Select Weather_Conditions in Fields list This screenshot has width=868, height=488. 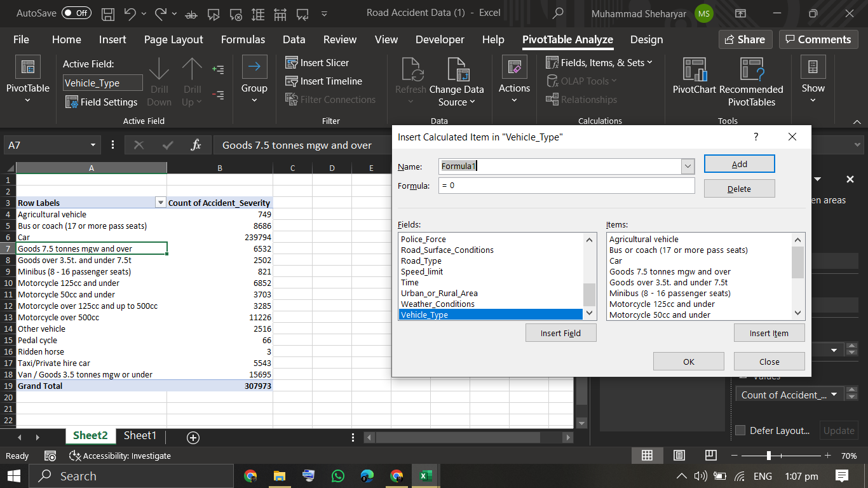491,304
